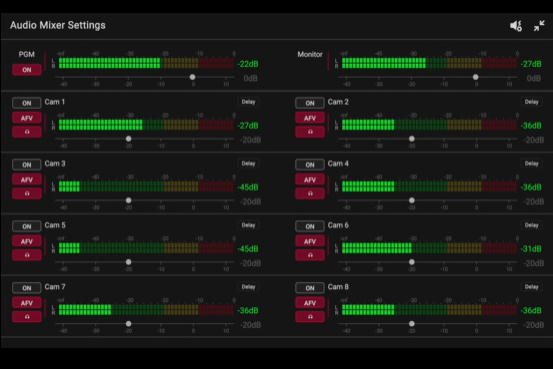Click the Cam 4 level meter bar

tap(429, 187)
